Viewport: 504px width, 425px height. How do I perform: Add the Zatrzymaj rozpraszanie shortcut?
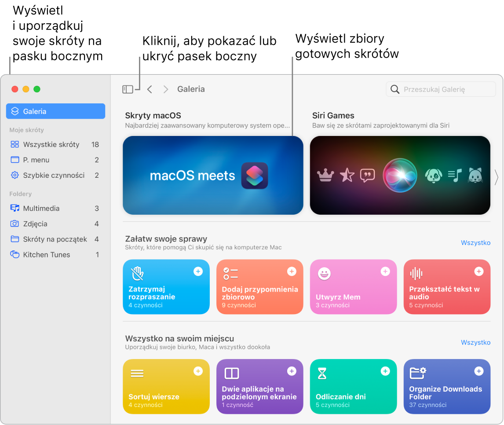(198, 271)
